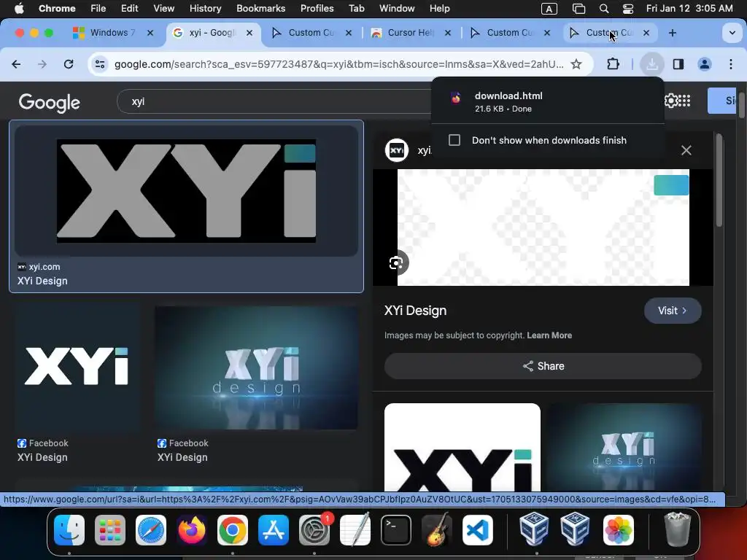Open Chrome's three-dot menu
Image resolution: width=747 pixels, height=560 pixels.
click(731, 64)
